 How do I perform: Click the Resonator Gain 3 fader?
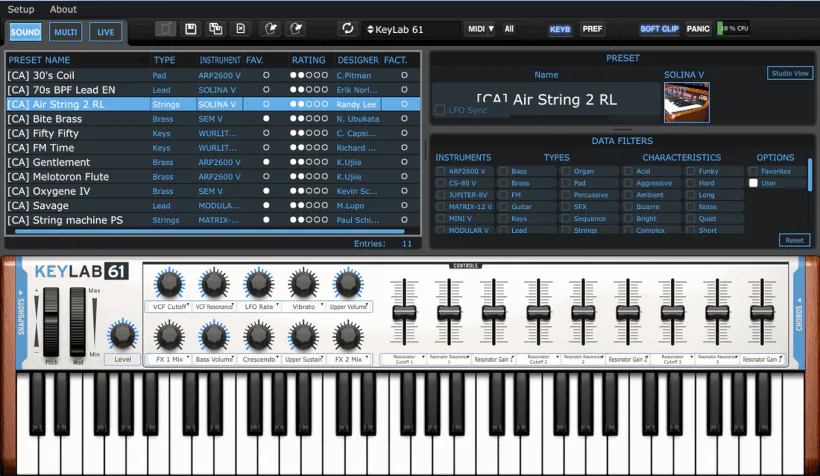click(762, 313)
